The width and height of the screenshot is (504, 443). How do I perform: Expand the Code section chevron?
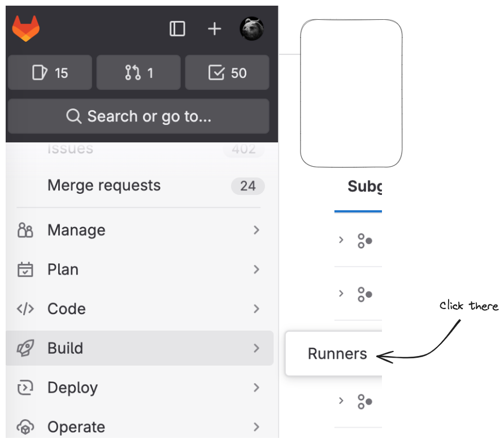pos(256,309)
